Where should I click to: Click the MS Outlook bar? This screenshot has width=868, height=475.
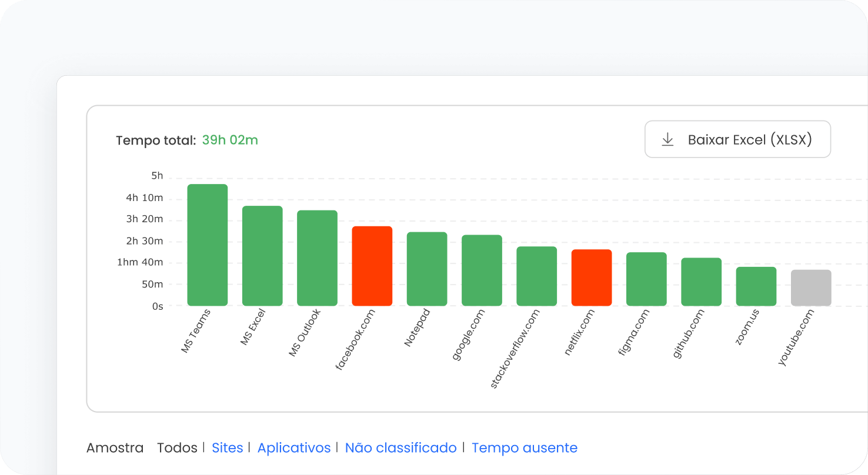pyautogui.click(x=317, y=258)
